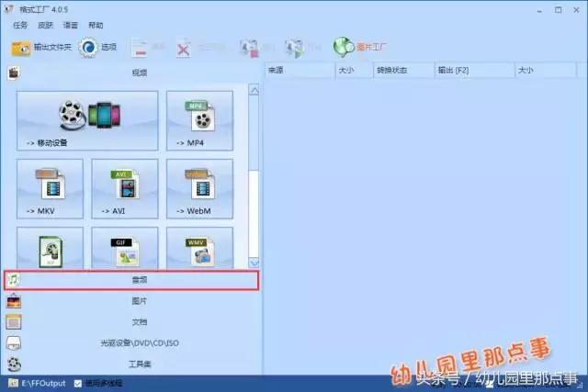Expand the 图片 picture section
Image resolution: width=588 pixels, height=392 pixels.
pos(131,301)
